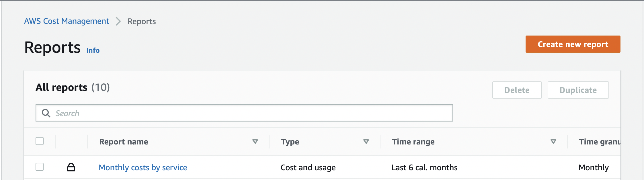Select the Reports breadcrumb item
The image size is (644, 180).
(x=142, y=21)
